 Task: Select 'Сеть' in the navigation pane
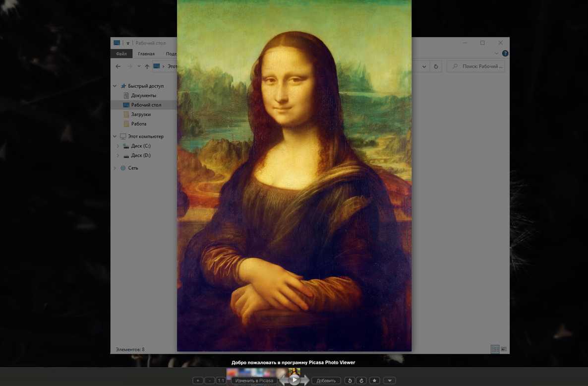click(x=133, y=168)
